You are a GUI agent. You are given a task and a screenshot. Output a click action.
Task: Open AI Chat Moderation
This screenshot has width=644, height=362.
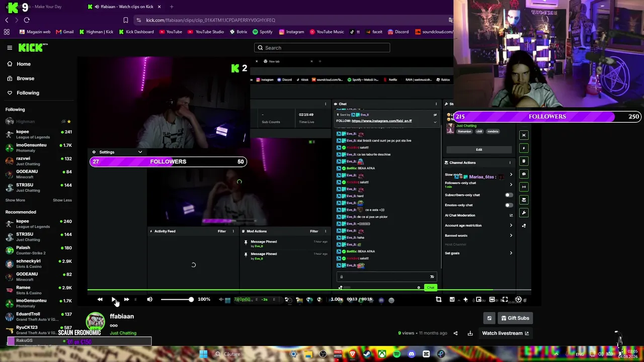tap(478, 215)
